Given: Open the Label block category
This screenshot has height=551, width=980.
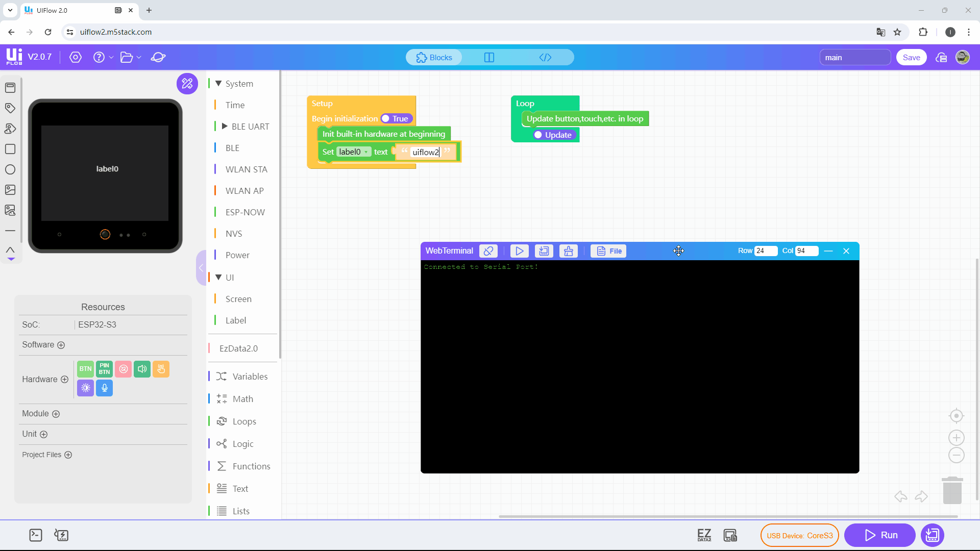Looking at the screenshot, I should (236, 320).
